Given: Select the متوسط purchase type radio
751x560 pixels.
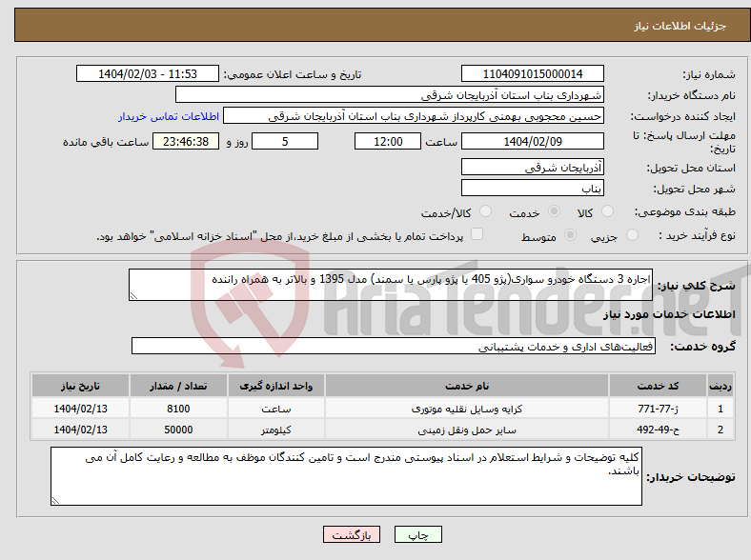Looking at the screenshot, I should [570, 235].
